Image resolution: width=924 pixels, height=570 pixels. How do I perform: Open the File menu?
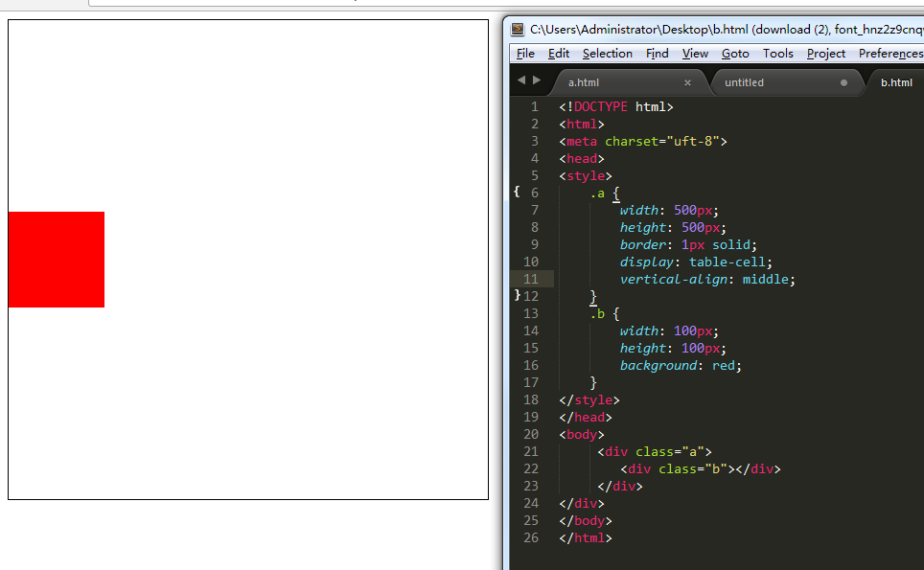tap(525, 54)
